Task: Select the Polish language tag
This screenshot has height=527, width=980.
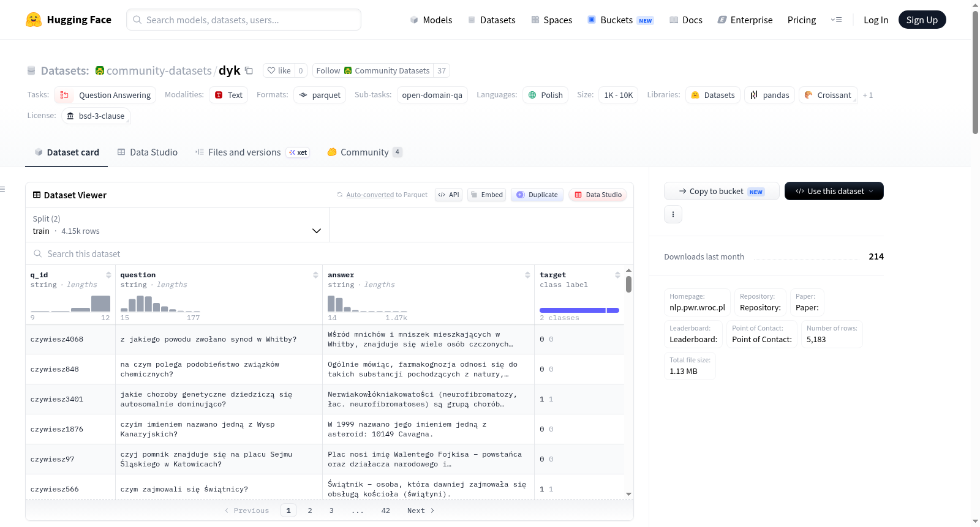Action: [x=546, y=95]
